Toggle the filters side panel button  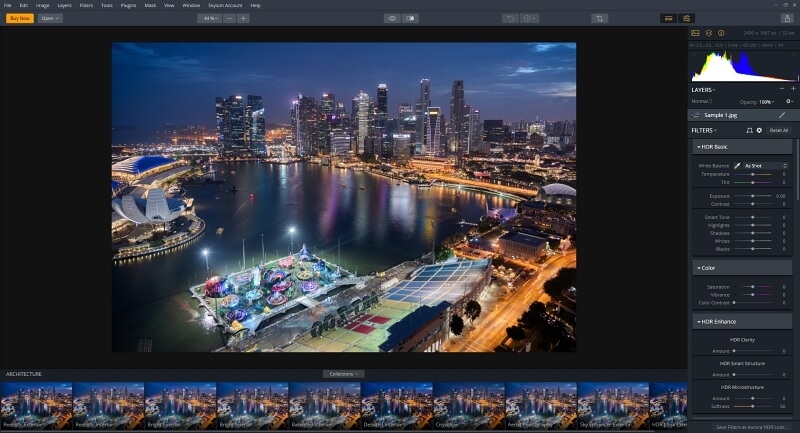687,18
